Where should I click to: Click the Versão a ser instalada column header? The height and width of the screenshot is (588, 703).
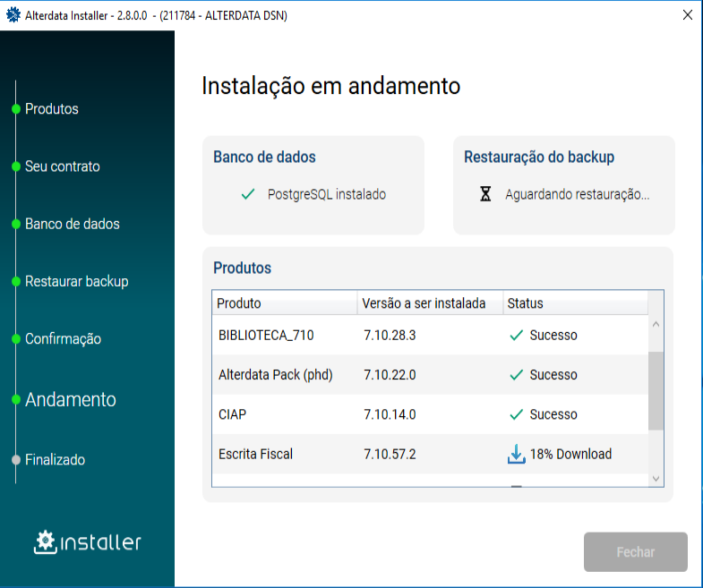pyautogui.click(x=430, y=303)
